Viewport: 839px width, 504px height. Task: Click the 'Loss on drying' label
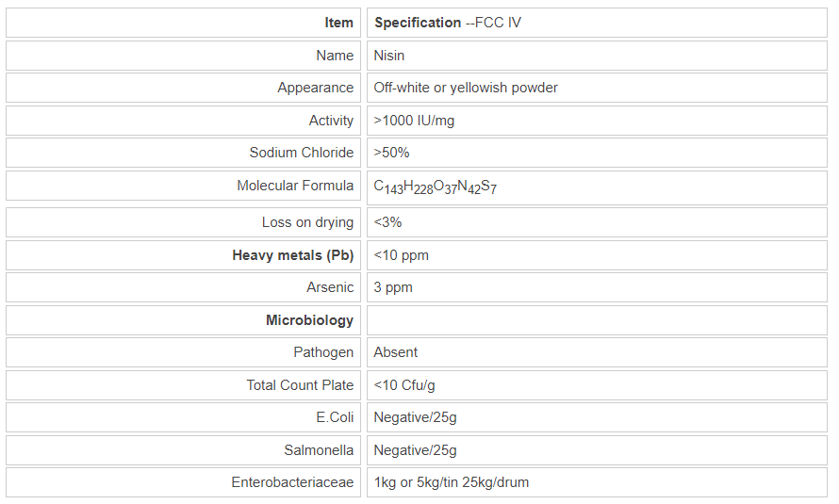(307, 222)
